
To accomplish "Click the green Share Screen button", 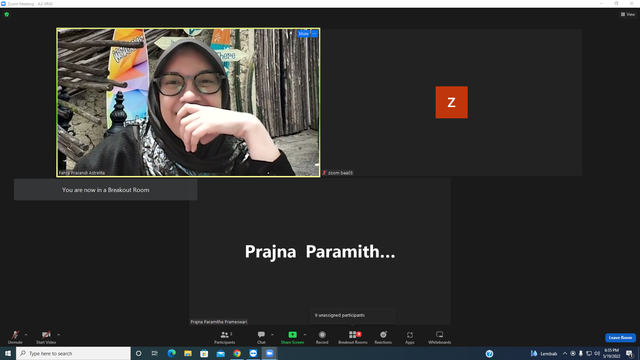I will pos(292,337).
